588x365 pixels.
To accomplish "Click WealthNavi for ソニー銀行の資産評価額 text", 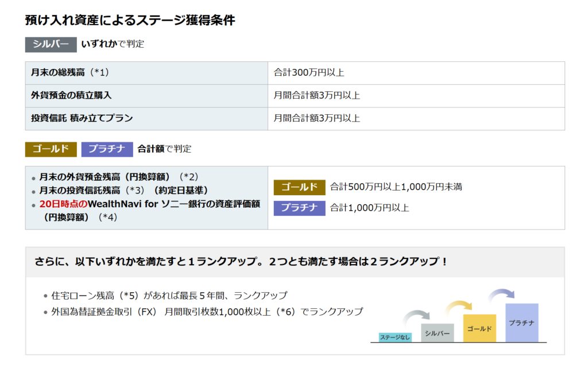I will click(x=173, y=204).
